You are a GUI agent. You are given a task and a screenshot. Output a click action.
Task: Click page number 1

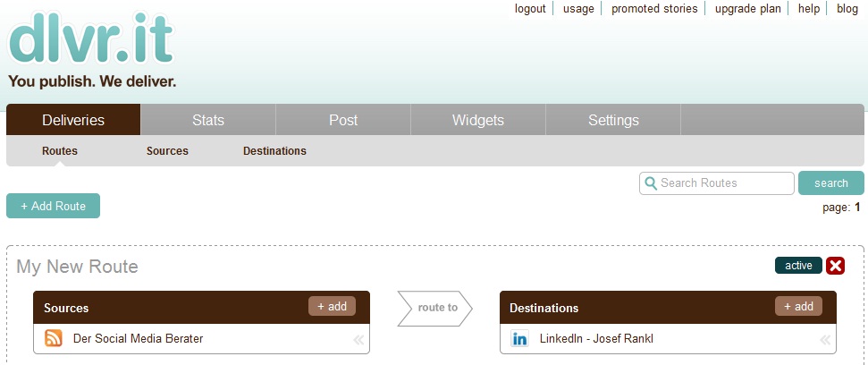coord(857,208)
